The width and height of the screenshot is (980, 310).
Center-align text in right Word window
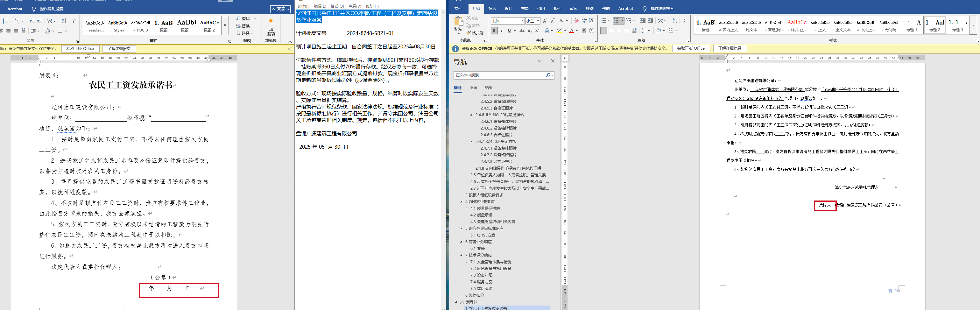[611, 31]
